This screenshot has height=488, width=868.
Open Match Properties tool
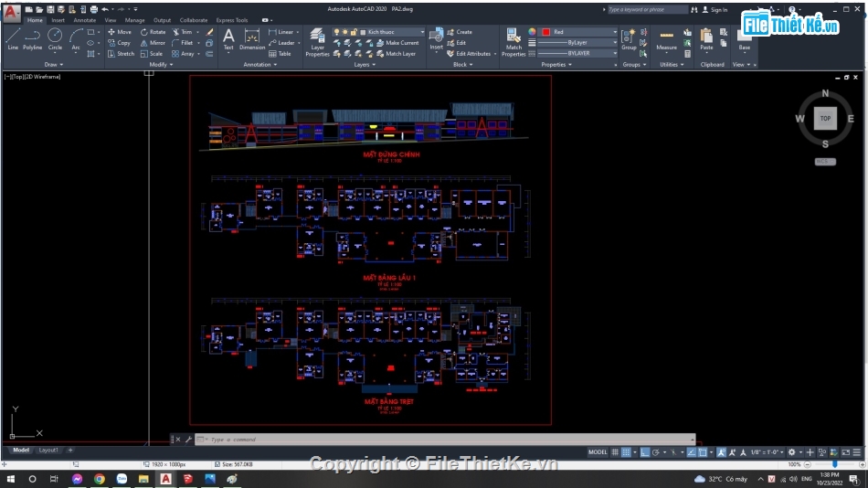pyautogui.click(x=513, y=43)
